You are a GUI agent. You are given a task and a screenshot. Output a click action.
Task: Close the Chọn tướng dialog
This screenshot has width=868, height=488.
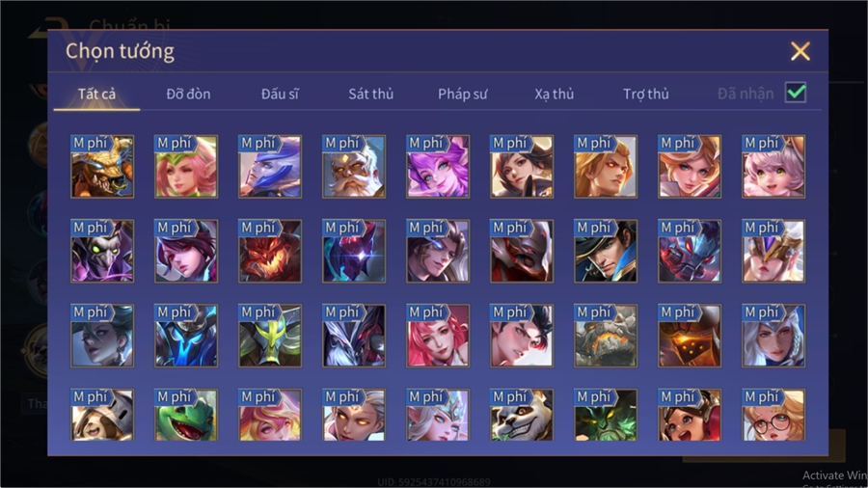click(800, 51)
